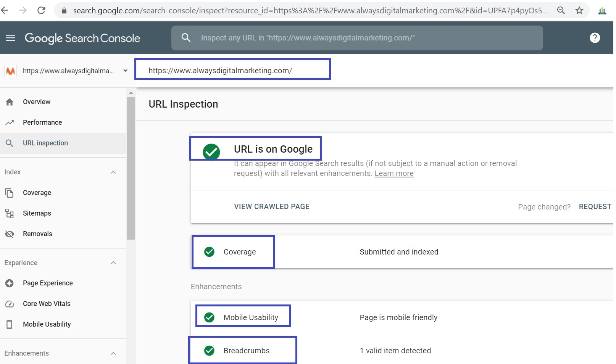Click the REQUEST indexing button
Image resolution: width=616 pixels, height=364 pixels.
pos(595,206)
